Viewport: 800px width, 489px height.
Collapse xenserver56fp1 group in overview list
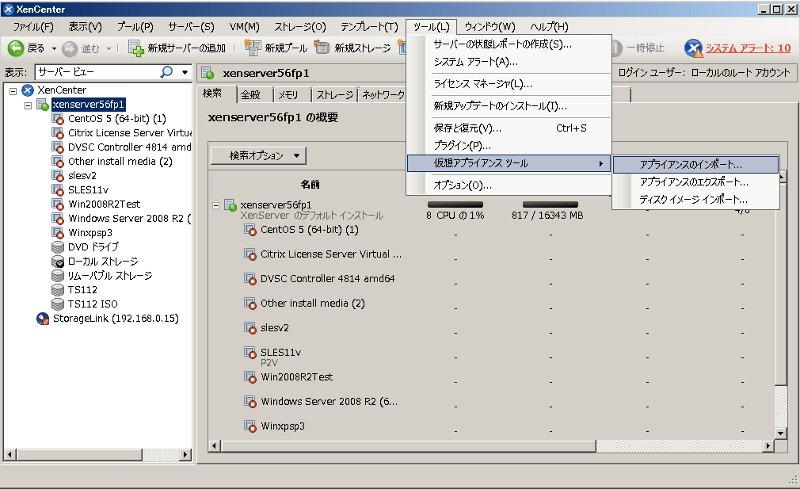click(216, 205)
